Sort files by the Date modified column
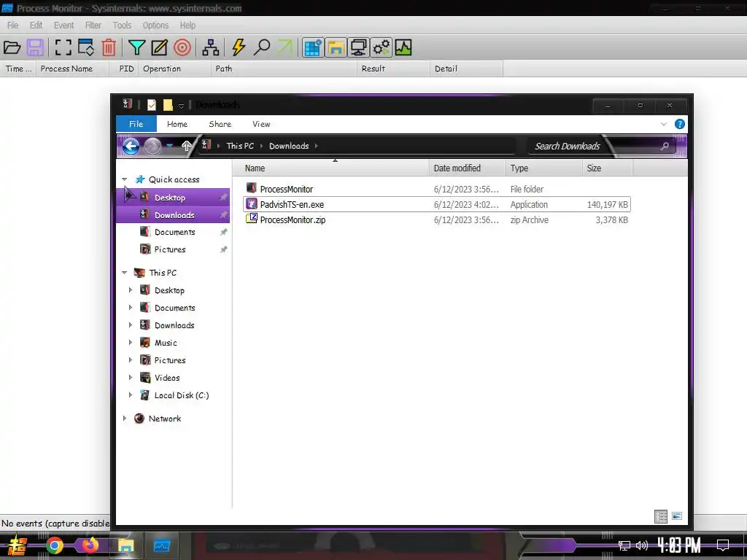The image size is (747, 560). 468,168
